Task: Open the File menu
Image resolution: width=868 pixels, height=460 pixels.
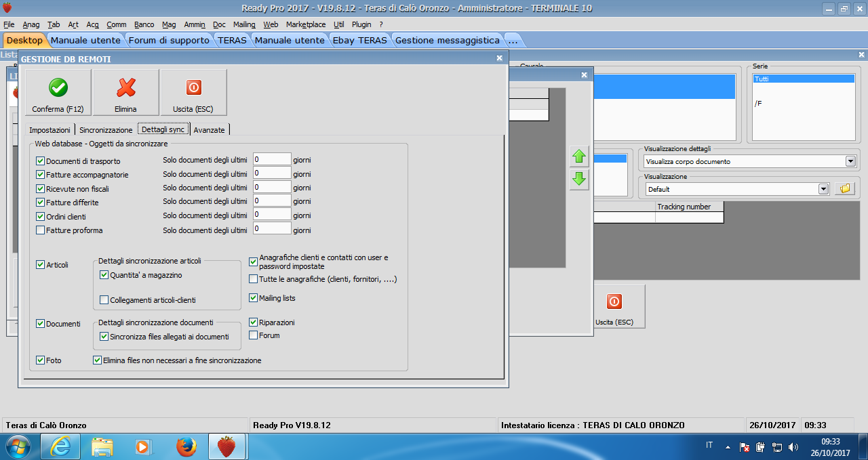Action: 9,24
